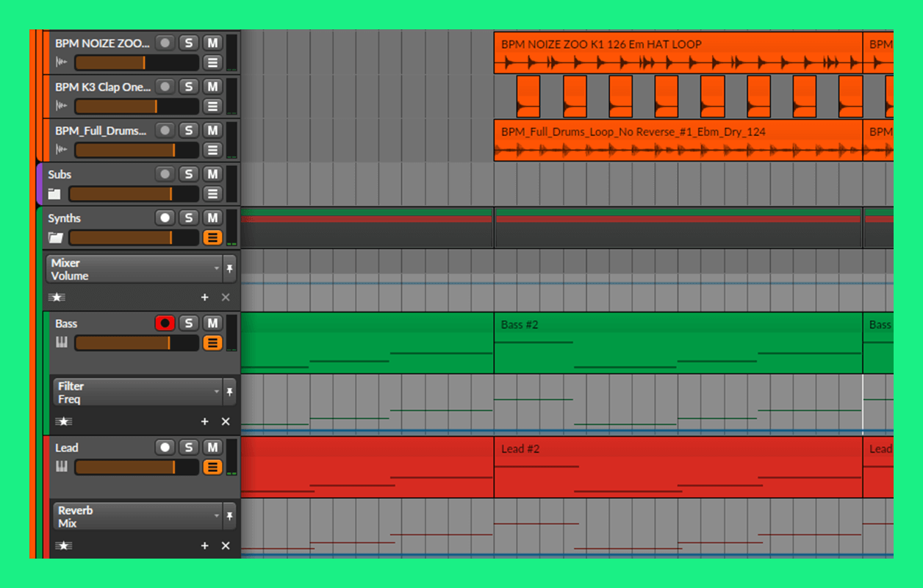Click the orange lane button on Lead track

pyautogui.click(x=212, y=467)
